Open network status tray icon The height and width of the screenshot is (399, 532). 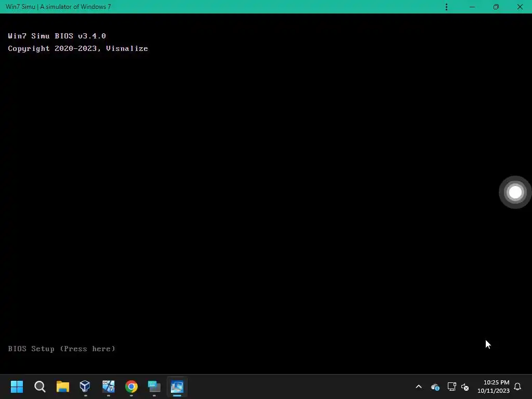click(451, 387)
